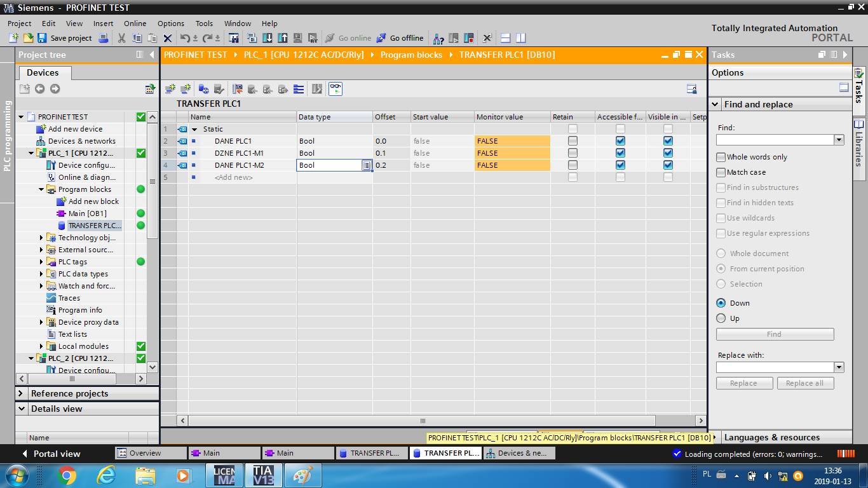Switch to the Overview editor tab
868x488 pixels.
[x=151, y=453]
